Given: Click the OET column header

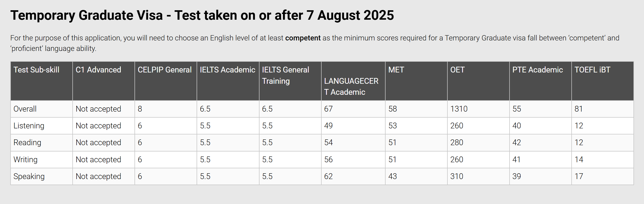Looking at the screenshot, I should [x=457, y=70].
